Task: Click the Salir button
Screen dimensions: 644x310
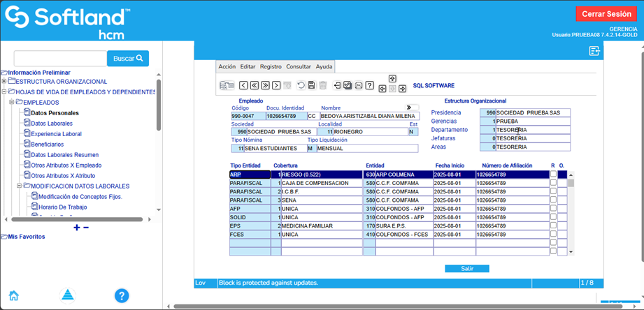Action: (x=466, y=268)
